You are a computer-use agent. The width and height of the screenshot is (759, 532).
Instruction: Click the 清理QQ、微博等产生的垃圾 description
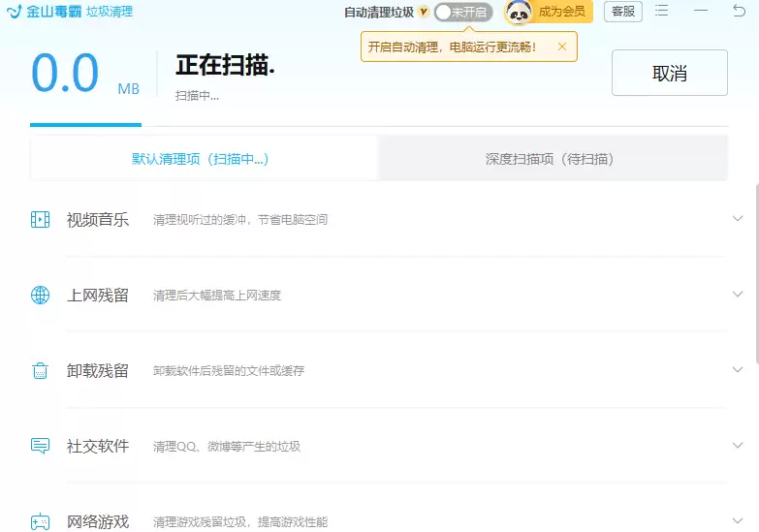pos(227,447)
